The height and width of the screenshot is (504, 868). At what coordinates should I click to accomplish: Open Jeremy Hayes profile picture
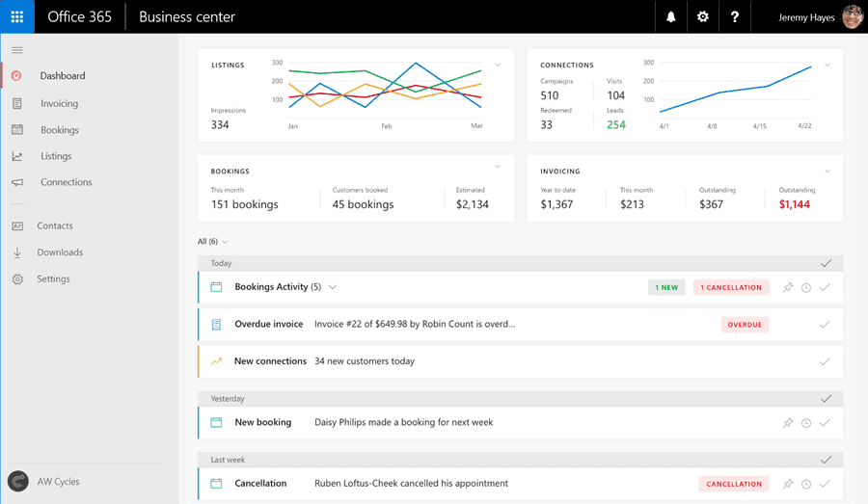(852, 16)
